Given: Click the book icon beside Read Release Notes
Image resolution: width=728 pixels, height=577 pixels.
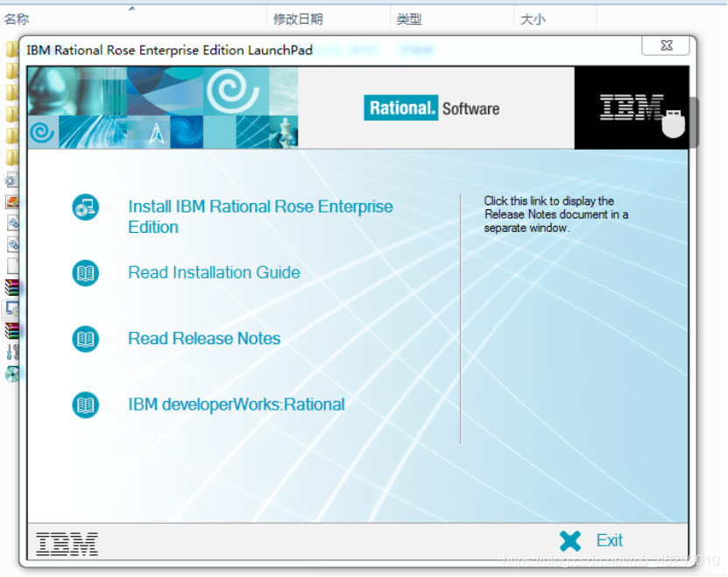Looking at the screenshot, I should (86, 339).
